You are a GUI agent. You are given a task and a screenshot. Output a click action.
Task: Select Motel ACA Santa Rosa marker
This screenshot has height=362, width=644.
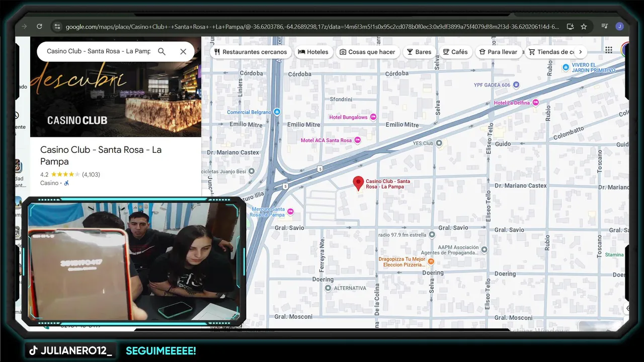357,140
